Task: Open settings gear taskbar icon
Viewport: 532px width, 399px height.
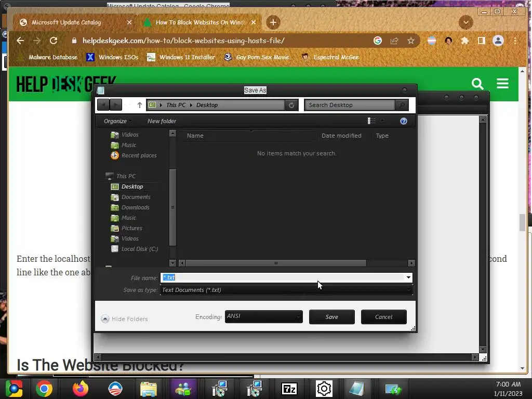Action: [324, 389]
